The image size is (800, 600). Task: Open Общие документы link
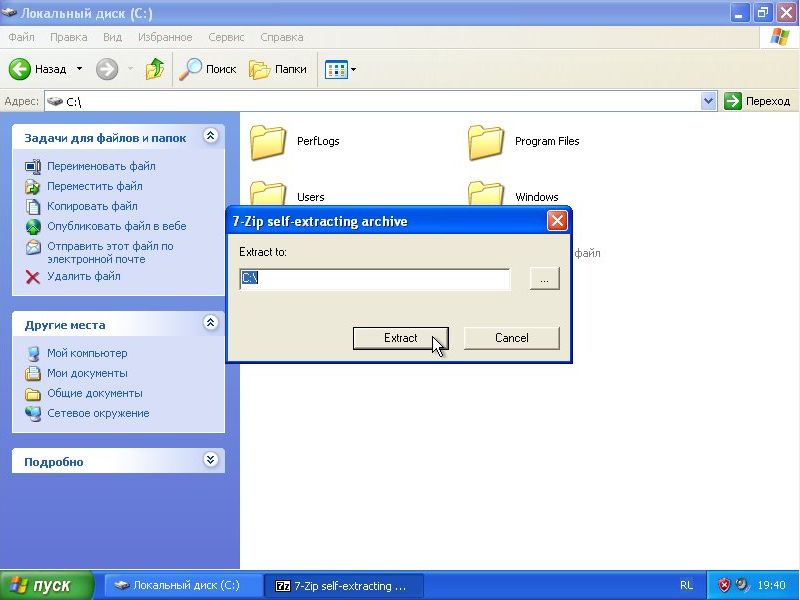tap(95, 393)
